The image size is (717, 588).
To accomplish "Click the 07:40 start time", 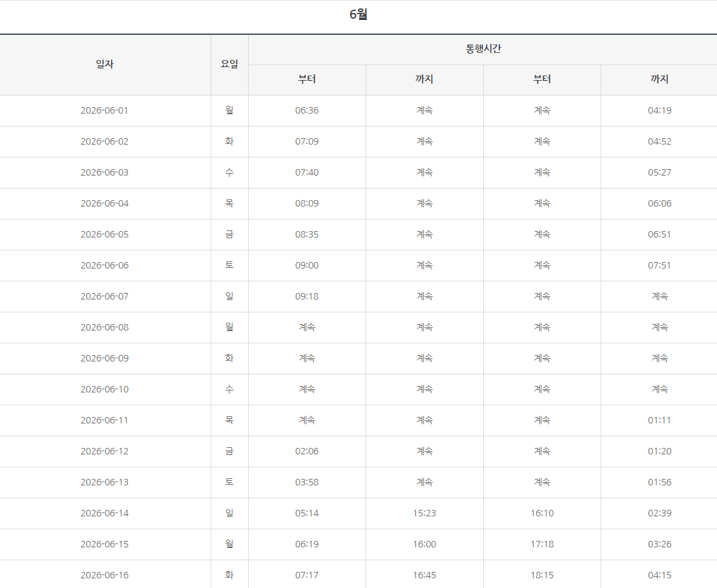I will [307, 173].
